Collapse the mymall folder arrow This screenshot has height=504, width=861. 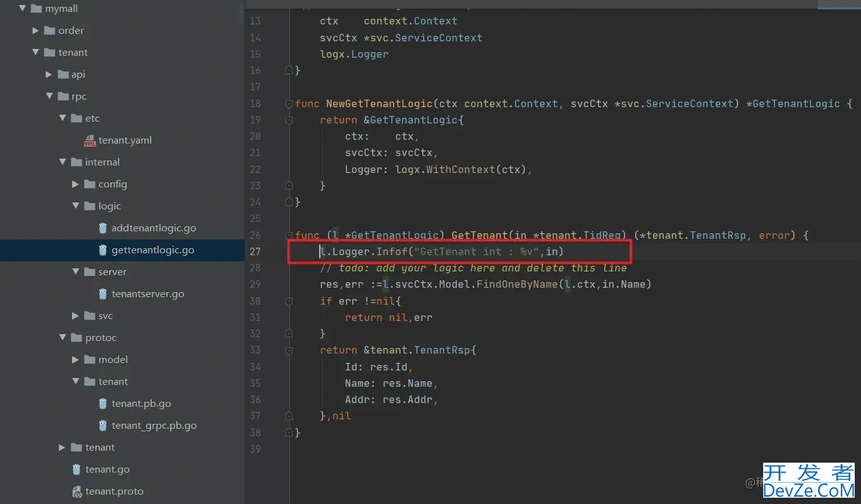tap(23, 9)
